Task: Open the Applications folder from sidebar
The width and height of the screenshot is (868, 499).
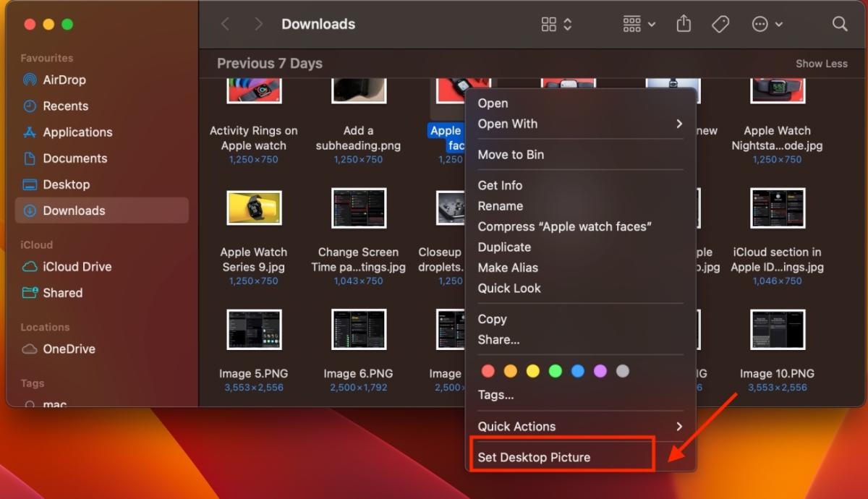Action: coord(76,132)
